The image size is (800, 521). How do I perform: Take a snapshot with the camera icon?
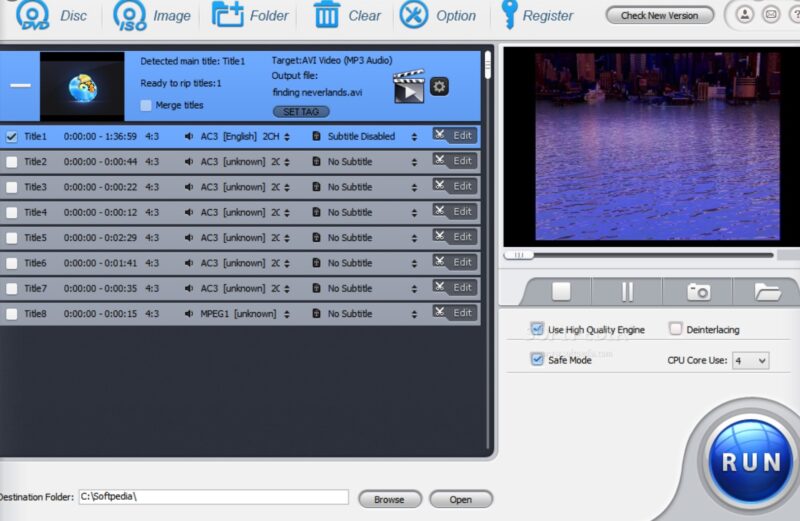(x=698, y=292)
